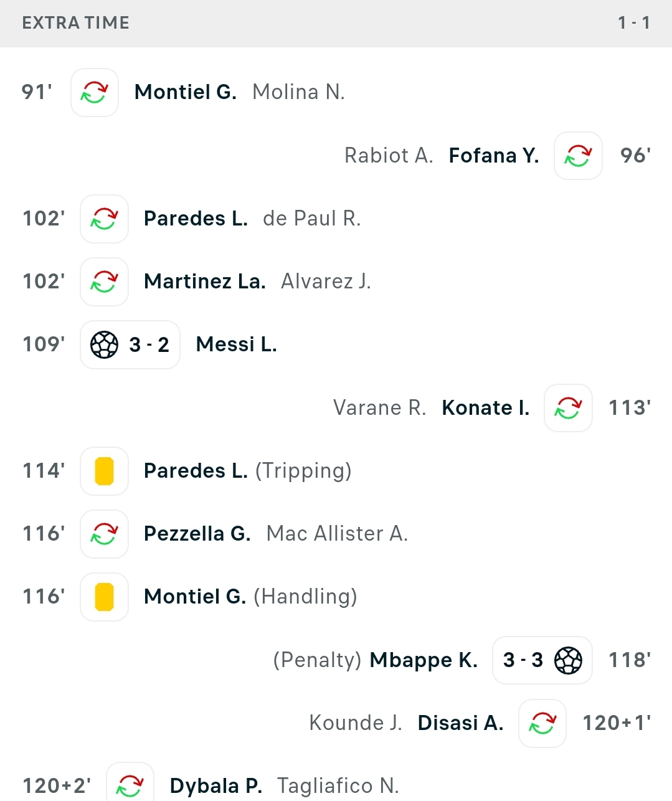Click the yellow card icon for Paredes L.
The height and width of the screenshot is (801, 672).
(x=104, y=471)
